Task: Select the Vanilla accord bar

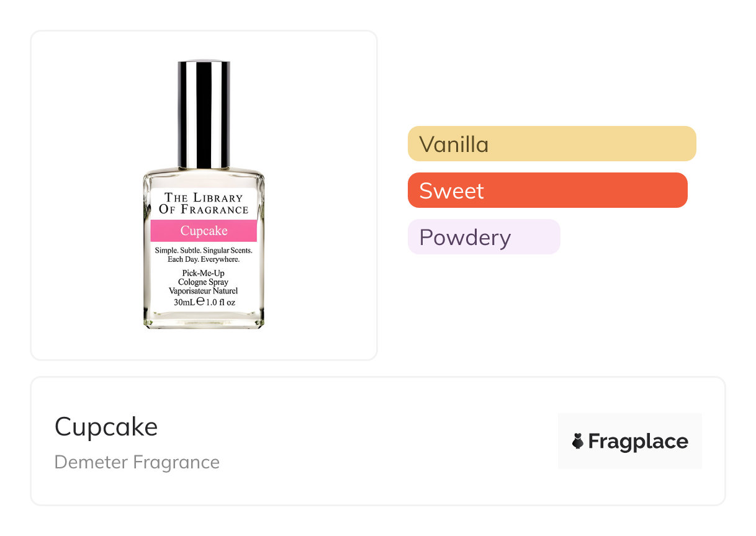Action: [551, 144]
